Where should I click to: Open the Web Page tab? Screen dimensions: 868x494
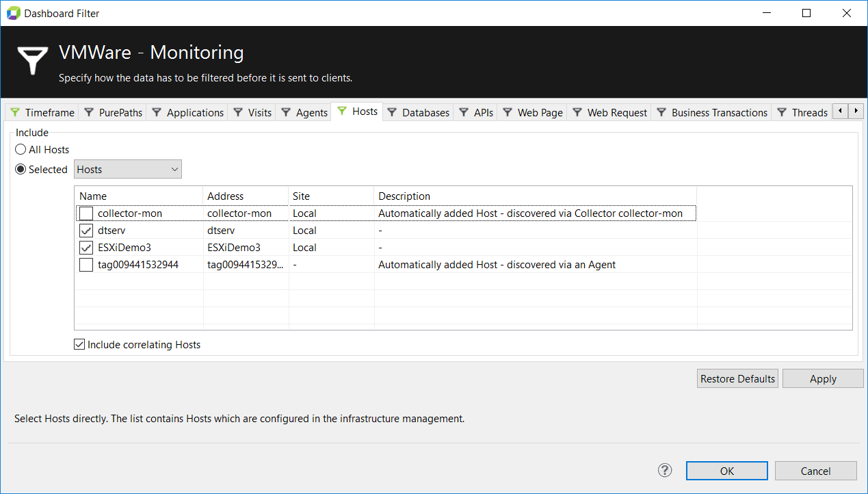[533, 112]
